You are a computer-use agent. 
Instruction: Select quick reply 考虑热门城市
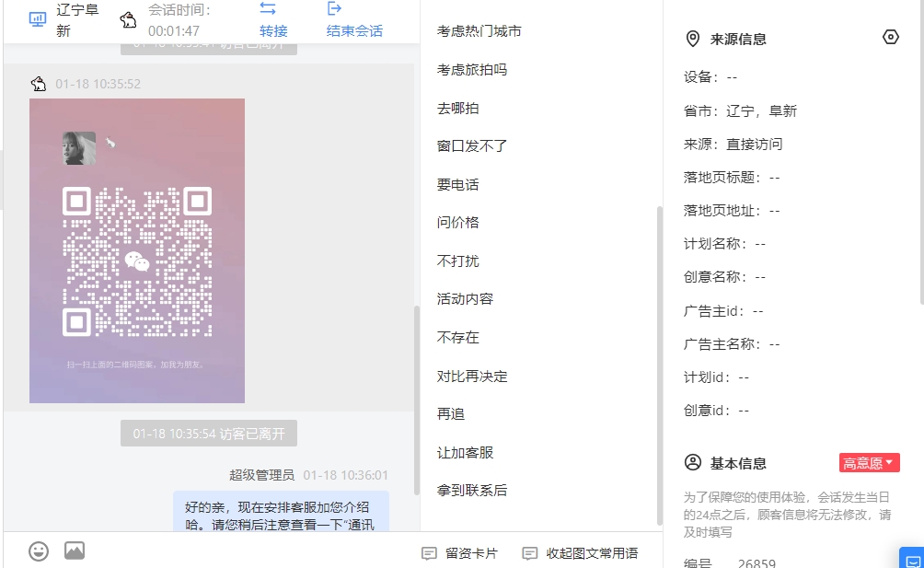[x=479, y=31]
